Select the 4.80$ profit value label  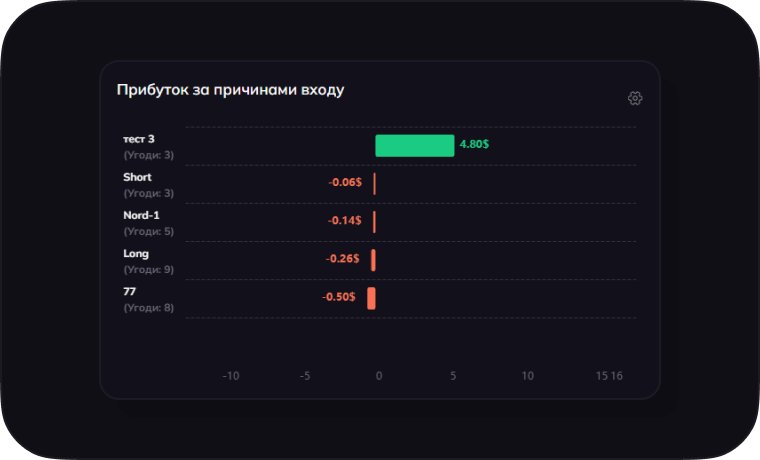pos(474,145)
